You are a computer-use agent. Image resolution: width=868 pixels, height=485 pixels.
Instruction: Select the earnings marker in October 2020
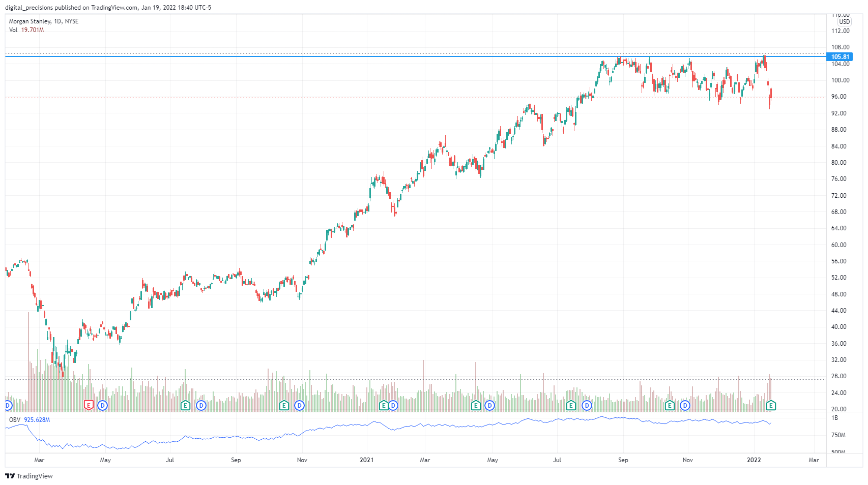(284, 405)
